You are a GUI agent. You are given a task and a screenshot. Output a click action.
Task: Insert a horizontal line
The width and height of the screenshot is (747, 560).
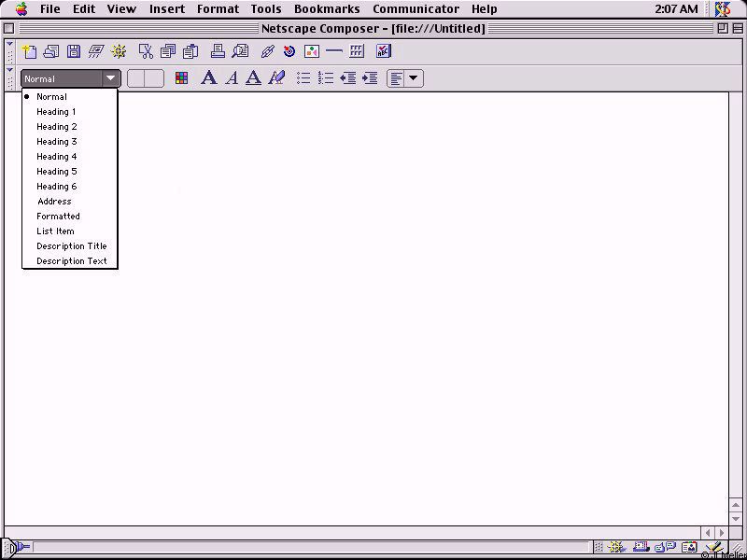click(334, 51)
